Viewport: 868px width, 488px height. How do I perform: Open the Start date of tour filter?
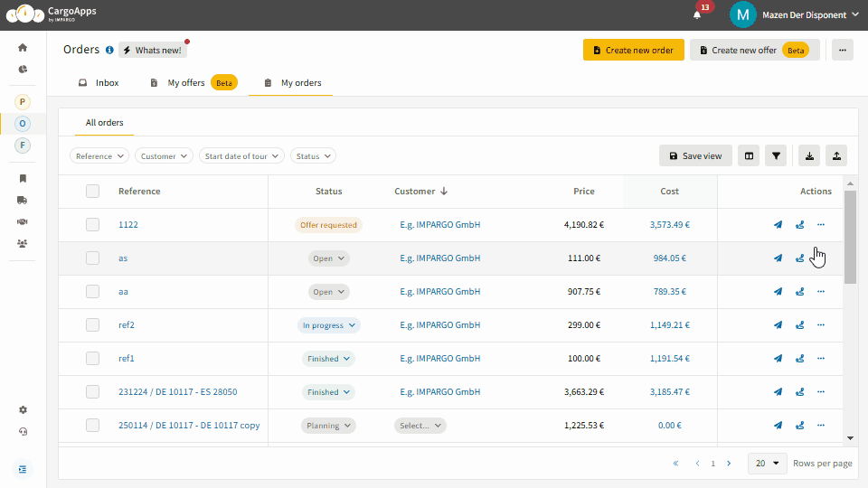point(242,156)
